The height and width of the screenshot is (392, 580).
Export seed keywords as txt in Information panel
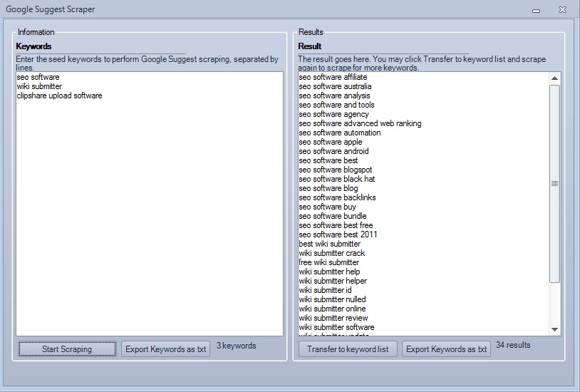[x=166, y=349]
